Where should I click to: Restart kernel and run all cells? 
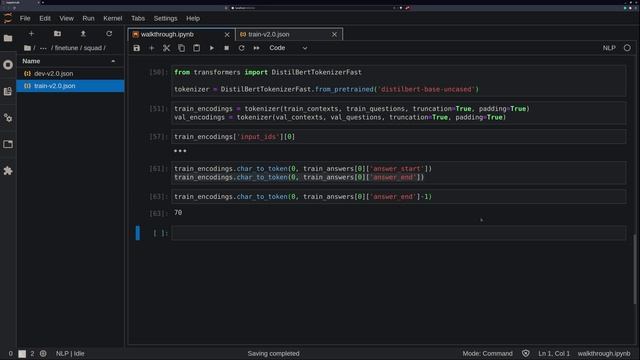pos(256,48)
